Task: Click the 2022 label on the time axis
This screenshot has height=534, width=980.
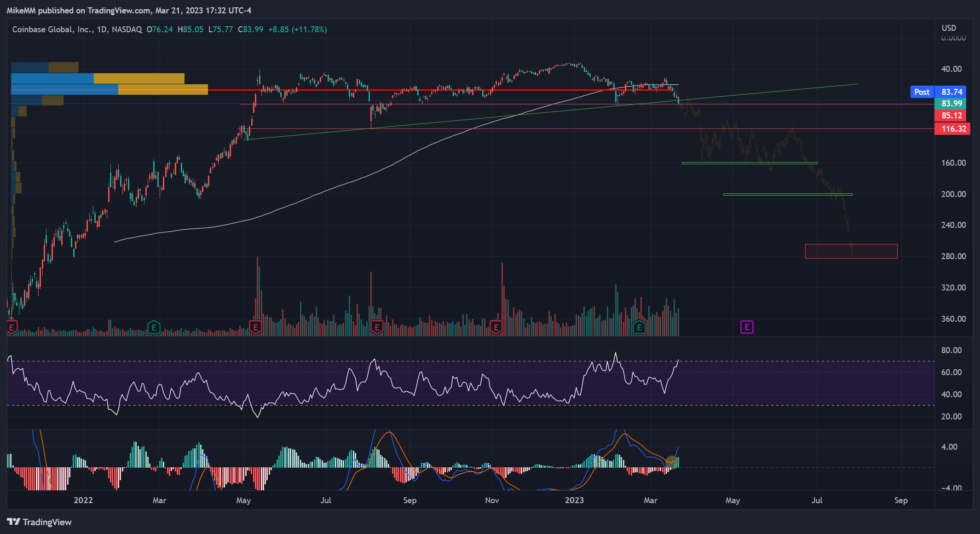Action: pyautogui.click(x=83, y=500)
